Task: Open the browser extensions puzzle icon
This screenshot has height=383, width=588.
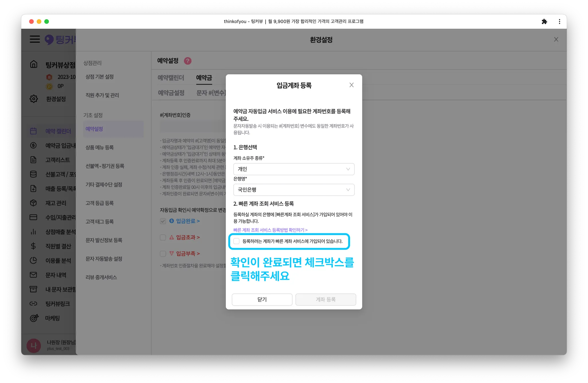Action: 544,22
